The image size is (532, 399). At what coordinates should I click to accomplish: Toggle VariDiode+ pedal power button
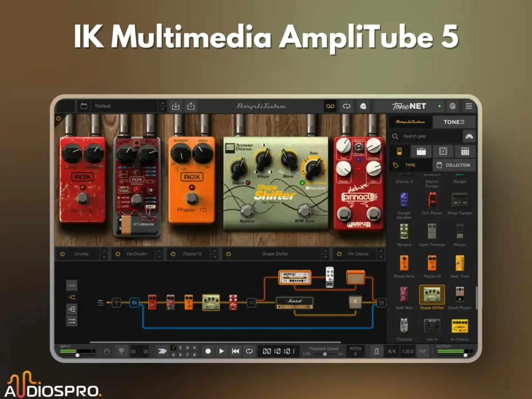[x=117, y=254]
